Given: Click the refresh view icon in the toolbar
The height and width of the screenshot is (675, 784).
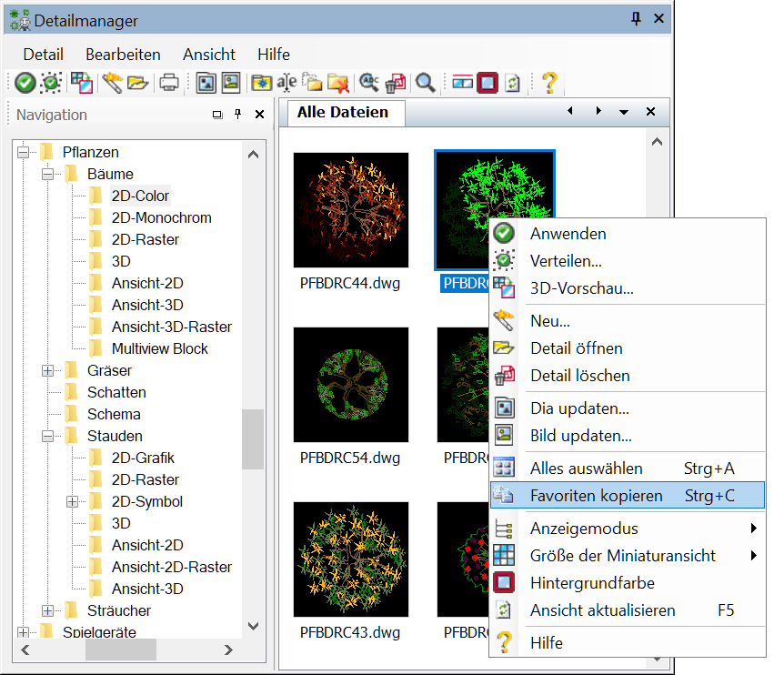Looking at the screenshot, I should [x=513, y=83].
